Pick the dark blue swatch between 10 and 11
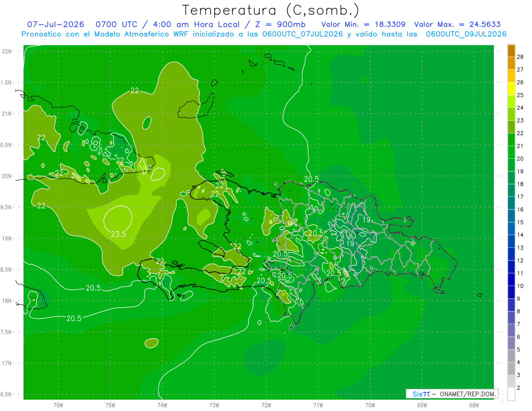This screenshot has height=411, width=532. 511,280
